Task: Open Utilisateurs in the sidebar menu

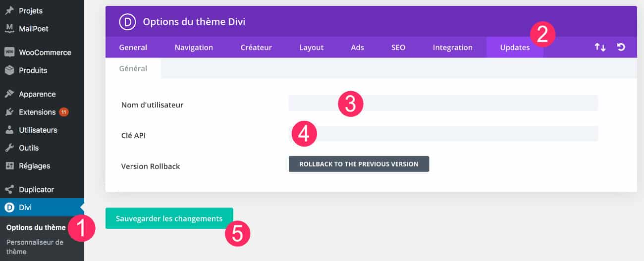Action: pos(38,130)
